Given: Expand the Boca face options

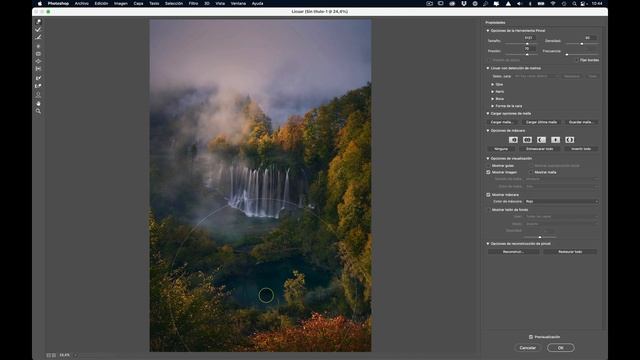Looking at the screenshot, I should (x=493, y=99).
